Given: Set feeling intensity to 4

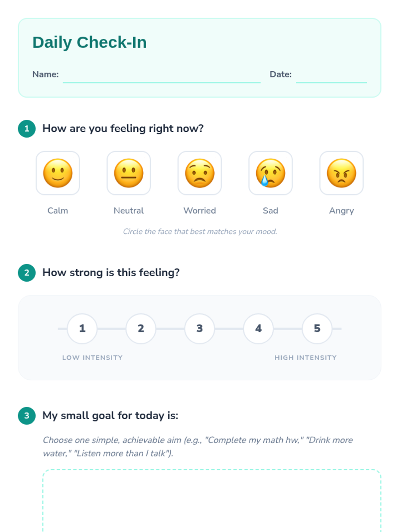Looking at the screenshot, I should tap(258, 329).
